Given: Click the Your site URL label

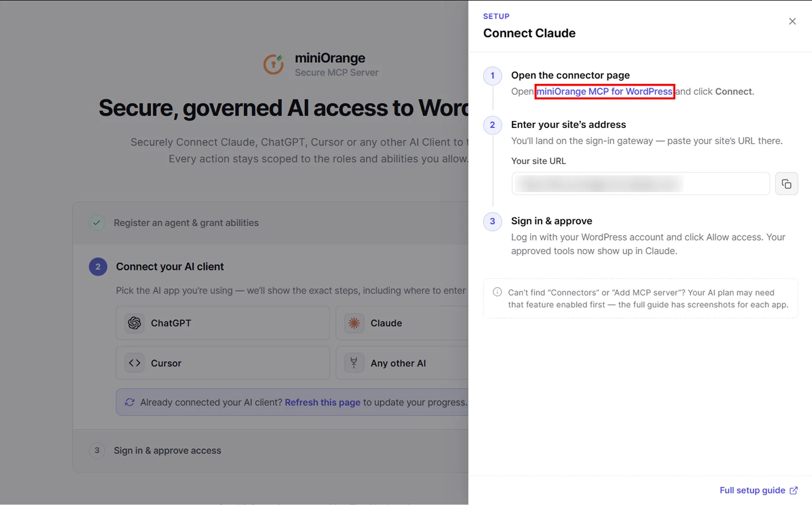Looking at the screenshot, I should [538, 161].
